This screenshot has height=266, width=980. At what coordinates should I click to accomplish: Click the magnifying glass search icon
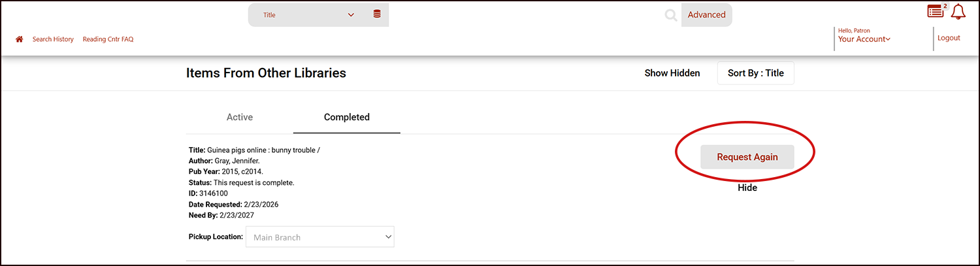(670, 15)
